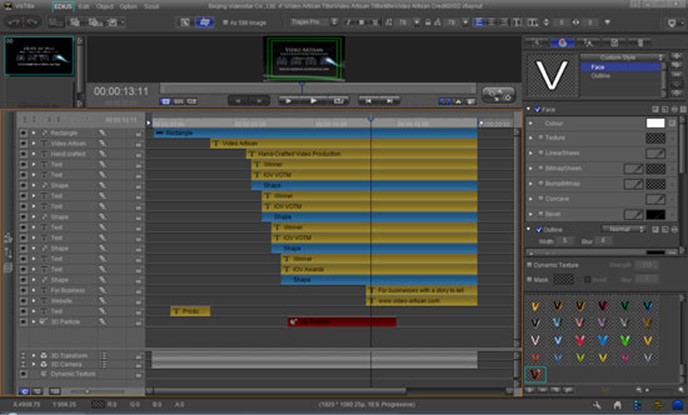The image size is (688, 415).
Task: Click the lock icon on Dynamic Texture track
Action: coord(139,375)
